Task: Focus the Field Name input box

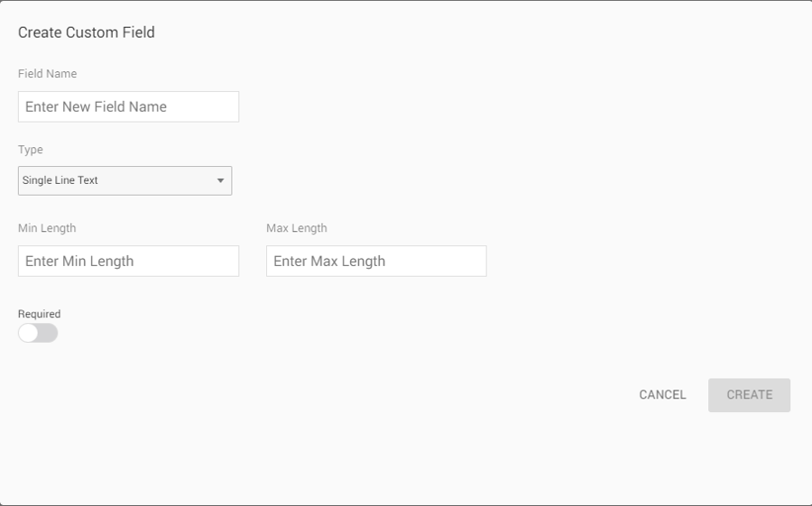Action: (x=128, y=106)
